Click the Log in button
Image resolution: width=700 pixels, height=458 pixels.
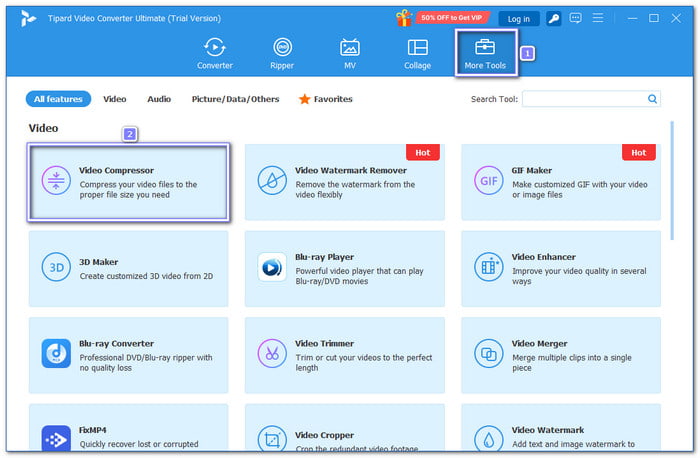pyautogui.click(x=518, y=18)
